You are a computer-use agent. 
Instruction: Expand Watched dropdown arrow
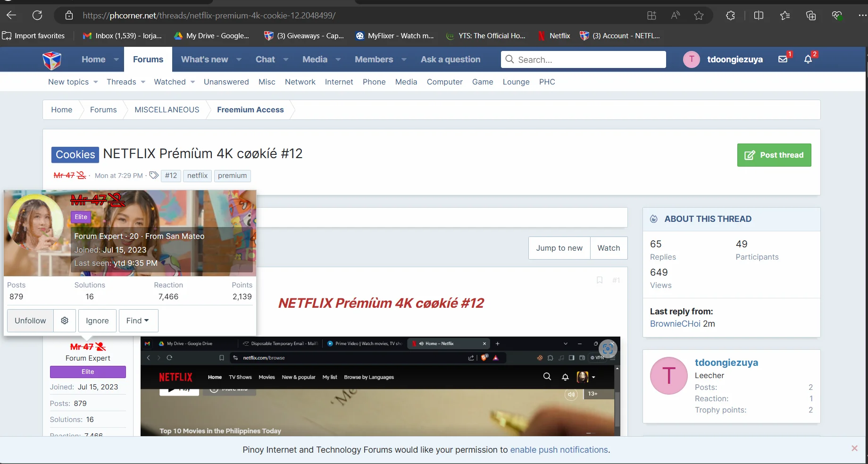tap(192, 82)
